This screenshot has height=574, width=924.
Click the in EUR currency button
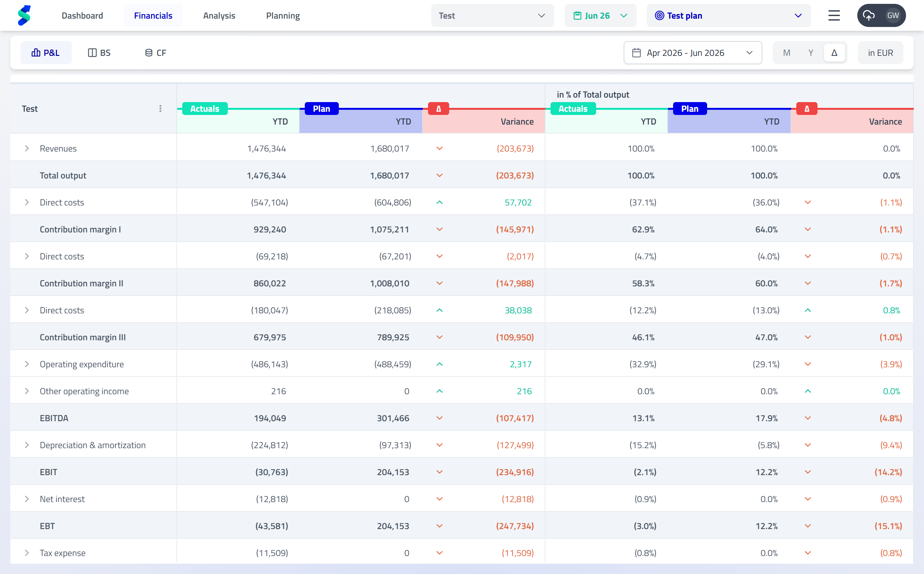[x=880, y=53]
